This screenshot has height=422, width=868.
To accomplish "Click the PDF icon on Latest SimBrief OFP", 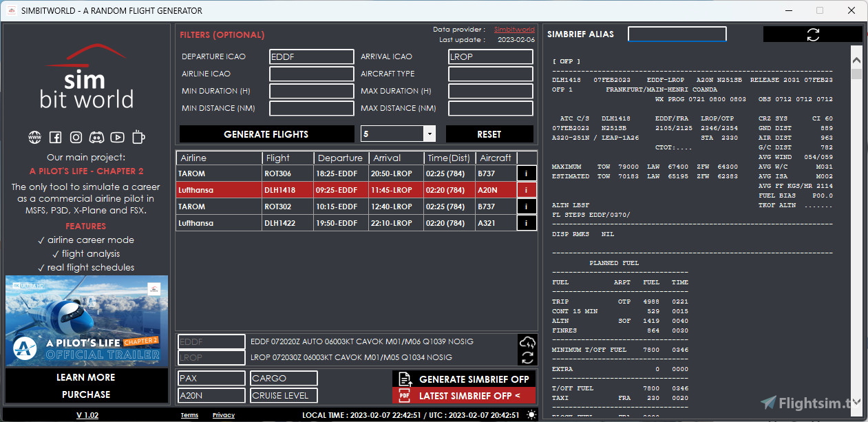I will (x=406, y=395).
